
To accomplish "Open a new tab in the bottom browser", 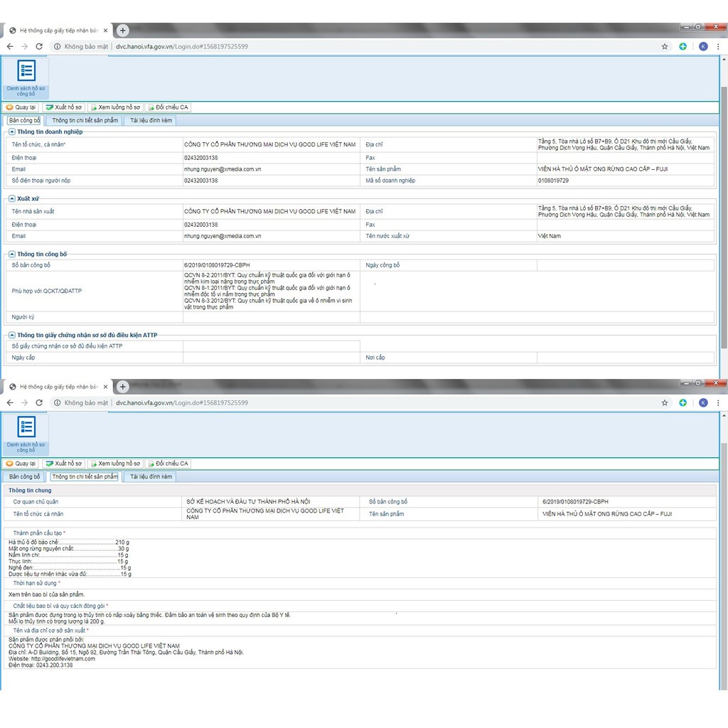I will [123, 387].
